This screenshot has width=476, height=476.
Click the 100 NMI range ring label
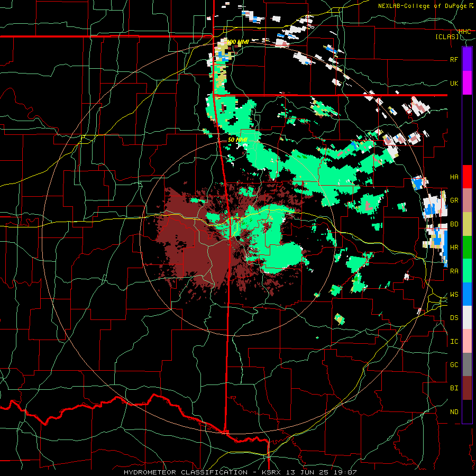(x=238, y=42)
